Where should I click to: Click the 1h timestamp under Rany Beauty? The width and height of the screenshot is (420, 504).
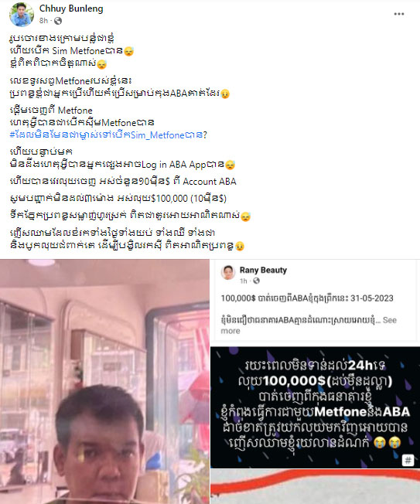click(x=244, y=281)
